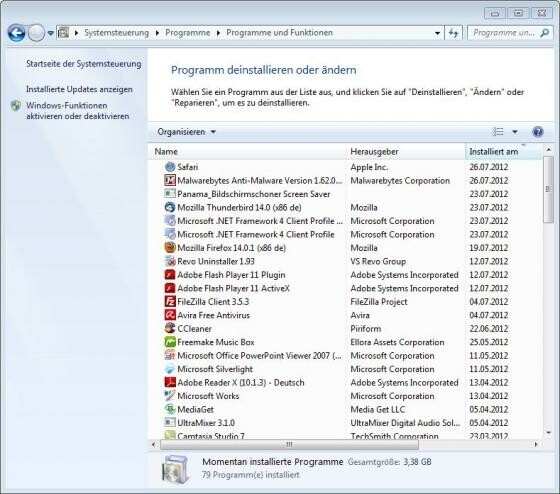Image resolution: width=560 pixels, height=494 pixels.
Task: Click the Panama_Bildschirmschoner Screen Saver icon
Action: pos(170,194)
